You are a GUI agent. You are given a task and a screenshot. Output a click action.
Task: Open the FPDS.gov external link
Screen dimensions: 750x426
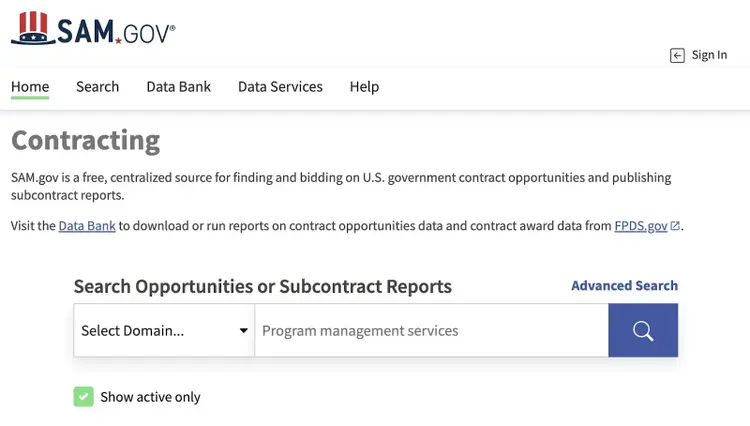640,226
